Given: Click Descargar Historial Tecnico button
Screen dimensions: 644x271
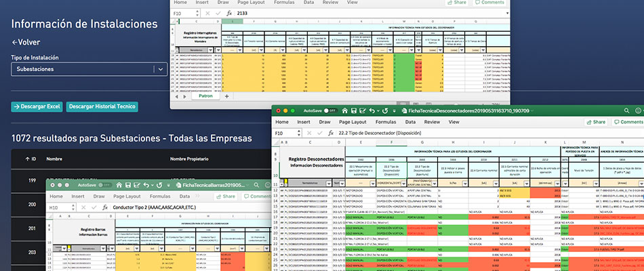Looking at the screenshot, I should coord(102,107).
